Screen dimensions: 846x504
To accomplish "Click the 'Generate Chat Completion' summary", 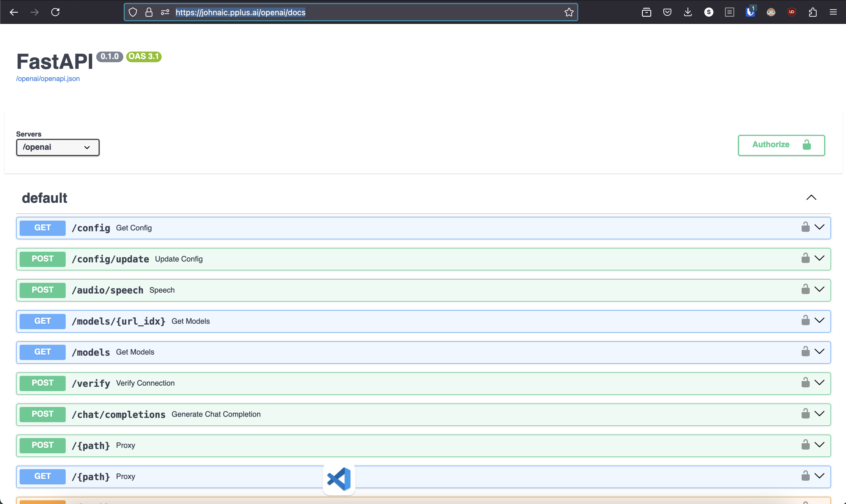I will click(216, 414).
